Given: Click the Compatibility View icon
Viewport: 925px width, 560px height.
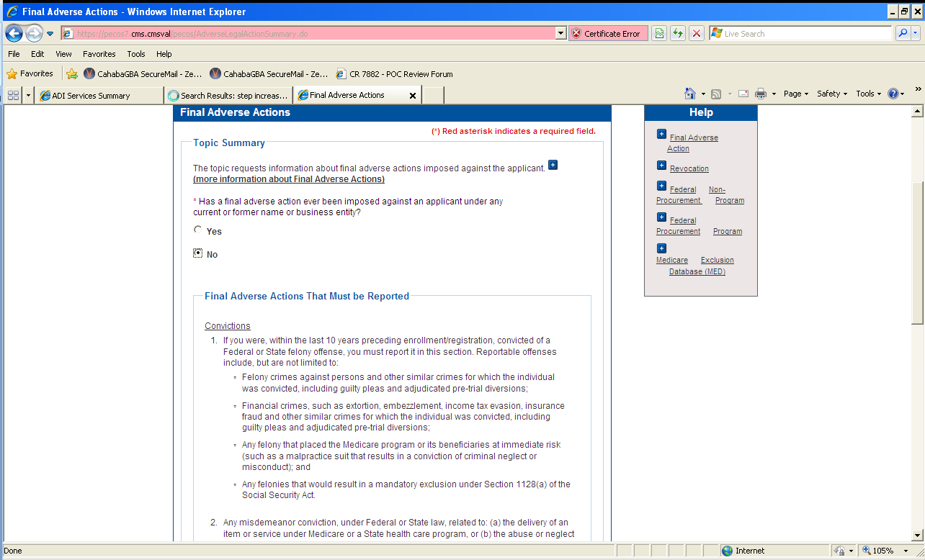Looking at the screenshot, I should click(658, 34).
